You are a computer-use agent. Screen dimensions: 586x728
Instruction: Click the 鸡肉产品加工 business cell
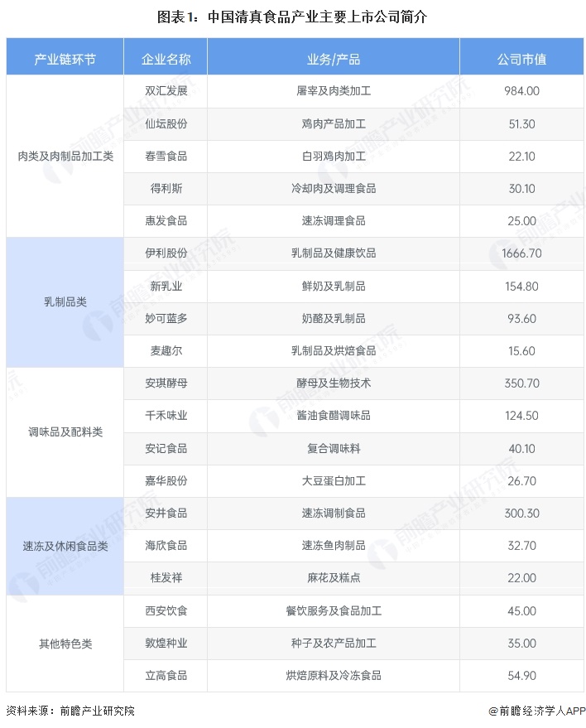point(333,124)
